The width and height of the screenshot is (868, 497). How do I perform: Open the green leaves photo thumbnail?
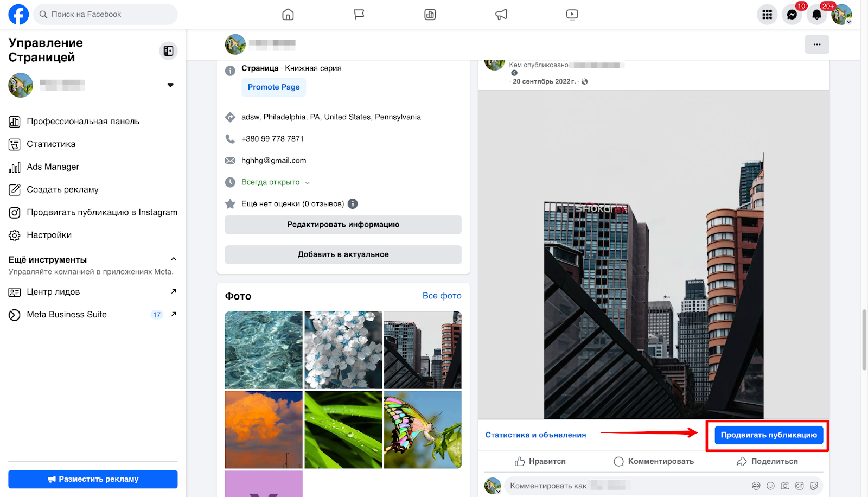[343, 430]
